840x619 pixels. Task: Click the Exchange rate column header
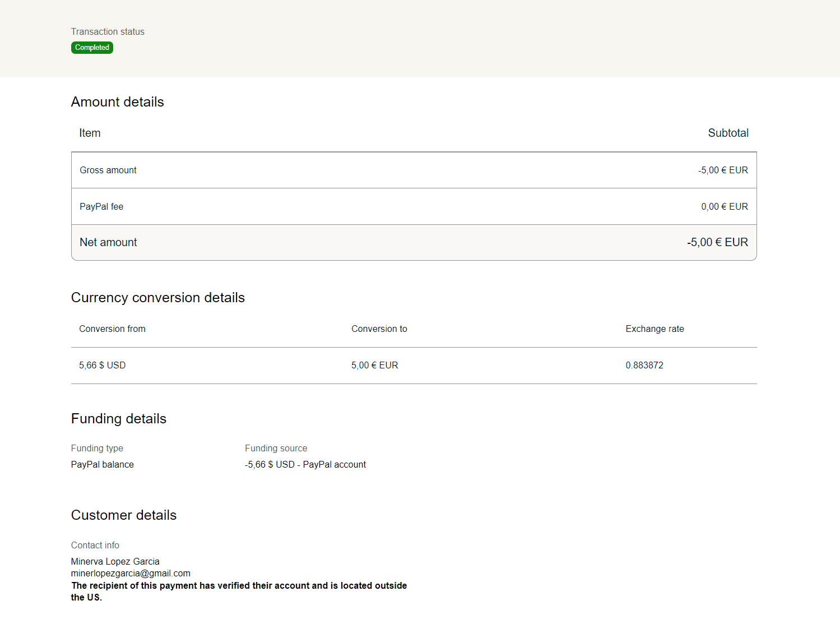pyautogui.click(x=655, y=329)
